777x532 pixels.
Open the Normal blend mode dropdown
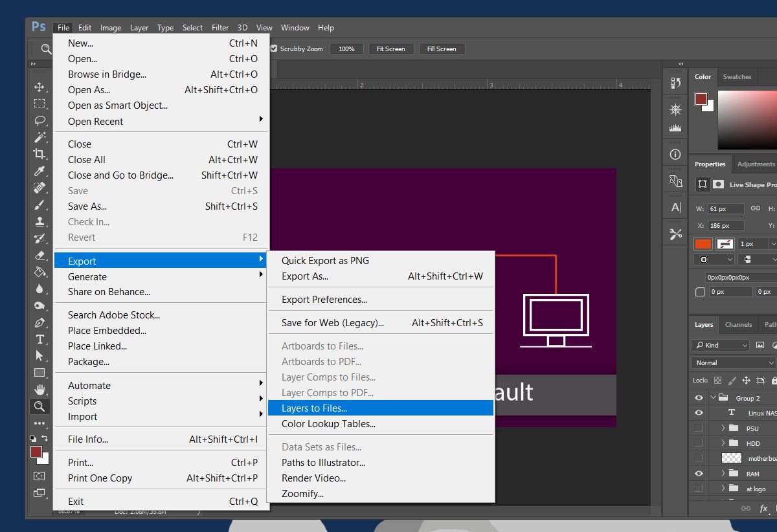tap(733, 363)
